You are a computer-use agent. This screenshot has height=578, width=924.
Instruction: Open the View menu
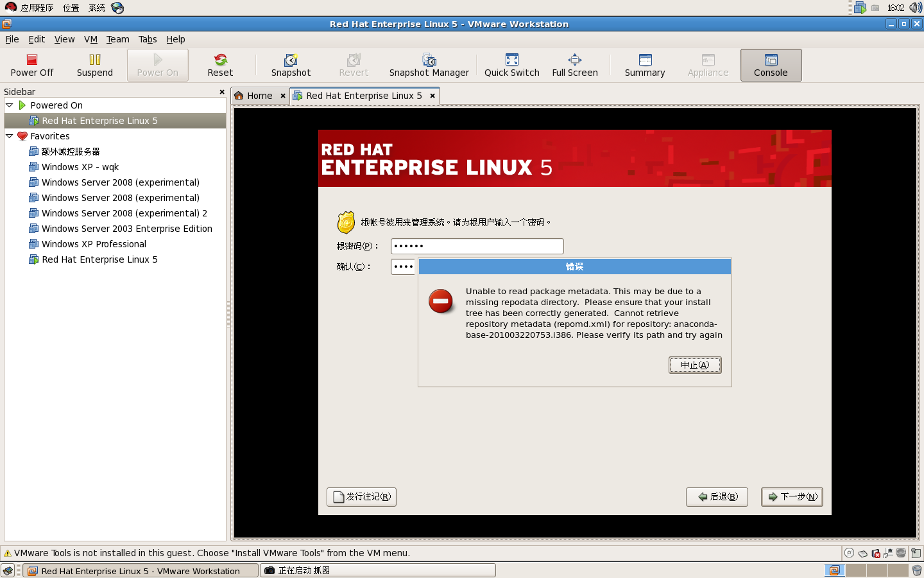pos(64,39)
